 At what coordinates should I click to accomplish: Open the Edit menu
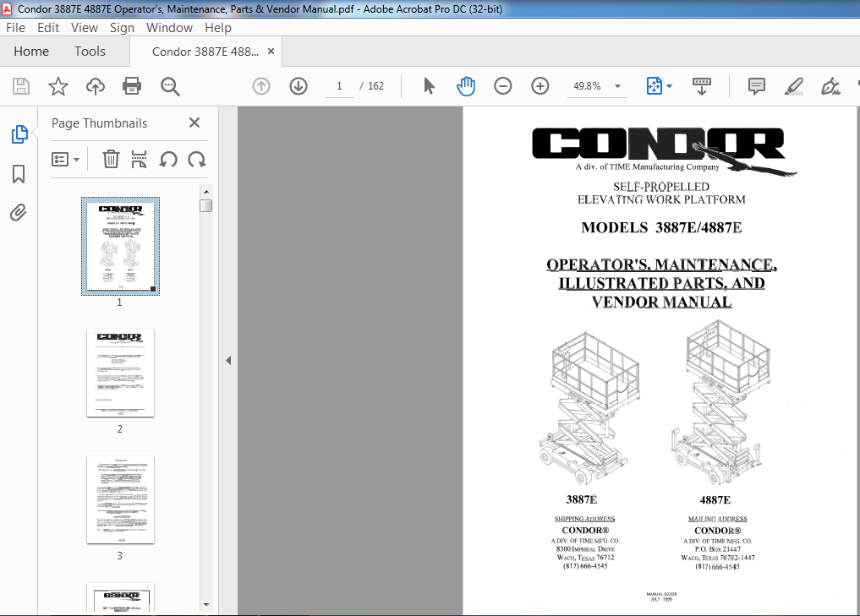(x=48, y=27)
